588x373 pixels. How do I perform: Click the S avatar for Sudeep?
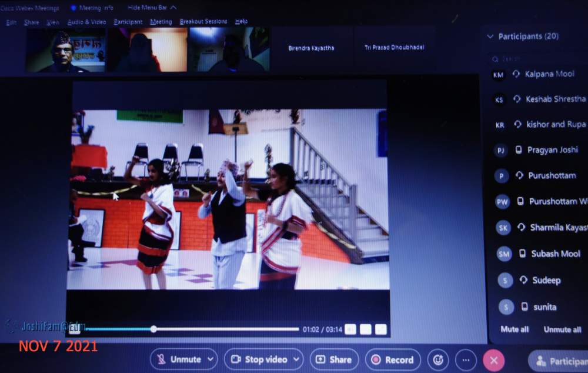pyautogui.click(x=505, y=280)
